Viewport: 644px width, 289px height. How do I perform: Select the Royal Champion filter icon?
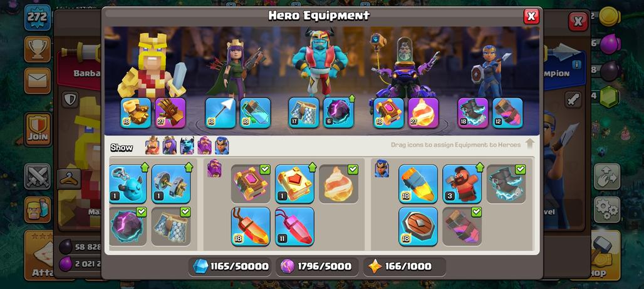point(222,146)
